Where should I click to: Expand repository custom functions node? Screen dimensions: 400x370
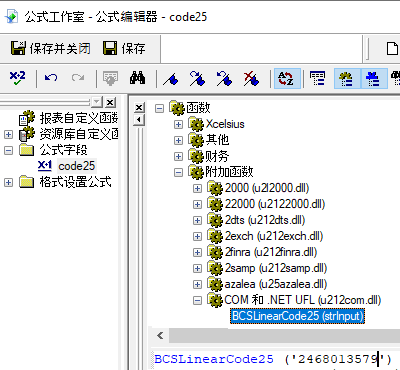[x=8, y=134]
